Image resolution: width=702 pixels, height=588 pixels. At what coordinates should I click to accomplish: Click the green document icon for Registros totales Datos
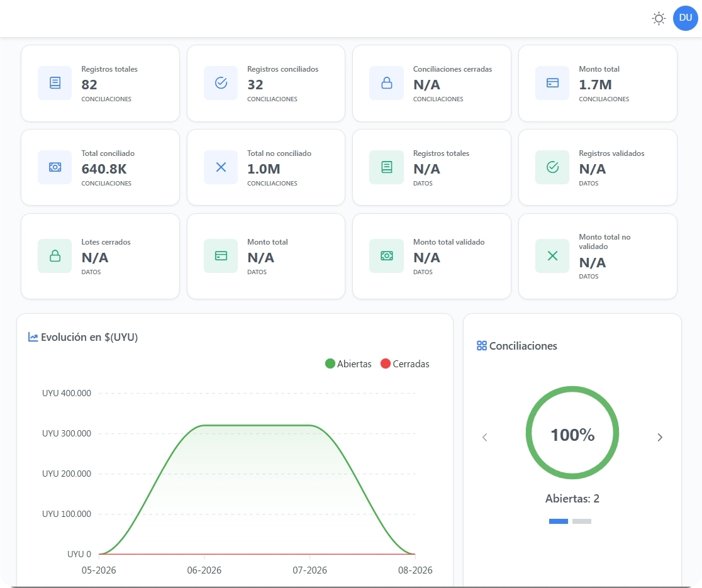click(386, 167)
